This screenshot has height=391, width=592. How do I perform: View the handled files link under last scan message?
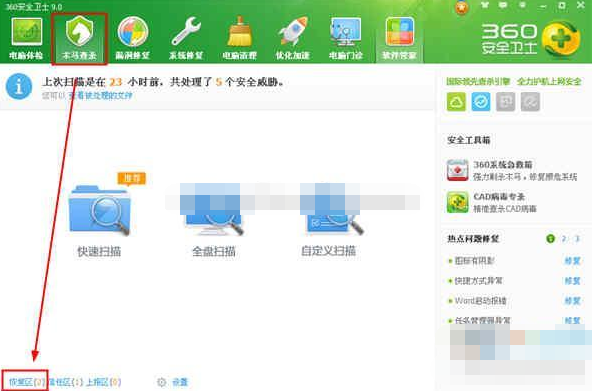coord(100,95)
